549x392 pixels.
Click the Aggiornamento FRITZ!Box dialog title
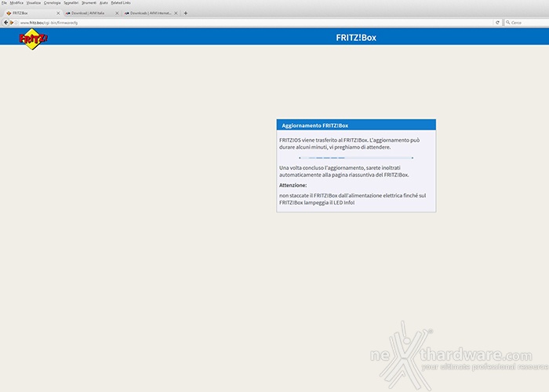point(314,125)
